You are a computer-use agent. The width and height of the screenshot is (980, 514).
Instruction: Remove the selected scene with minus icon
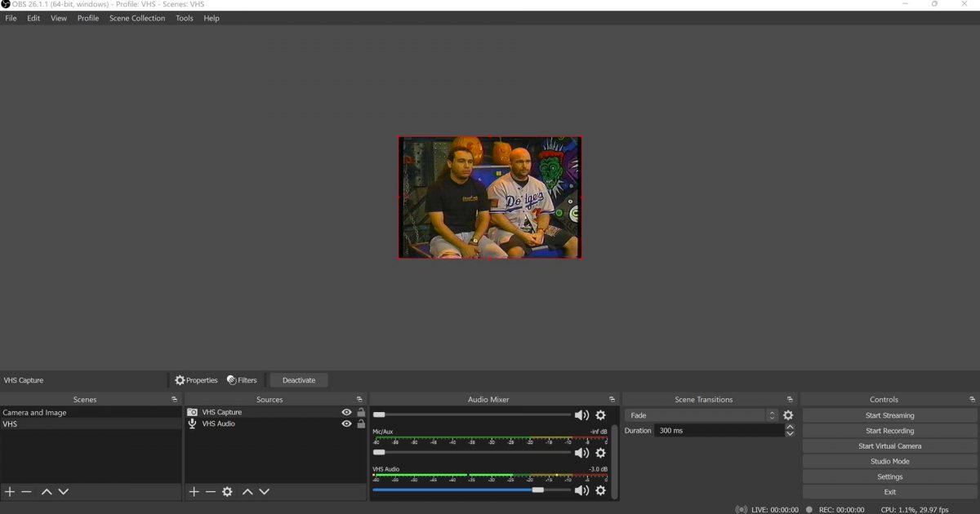[x=27, y=492]
